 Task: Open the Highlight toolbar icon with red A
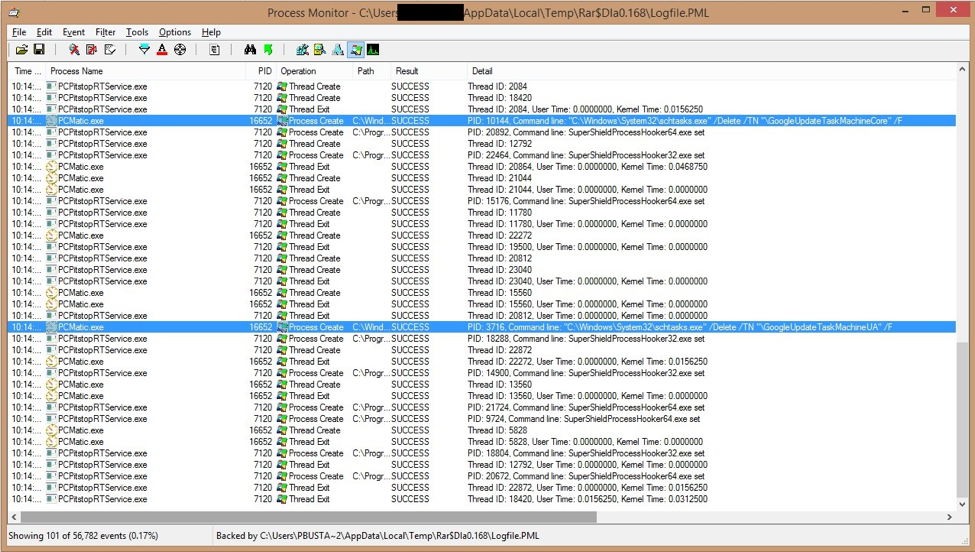[162, 50]
